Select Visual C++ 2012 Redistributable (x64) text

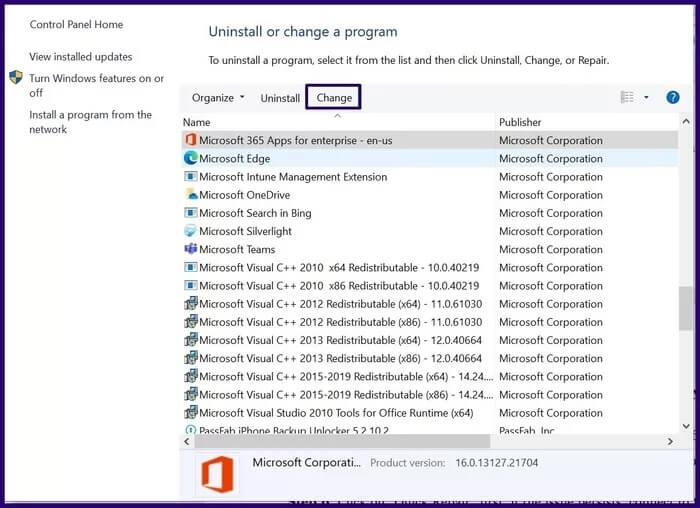click(340, 304)
